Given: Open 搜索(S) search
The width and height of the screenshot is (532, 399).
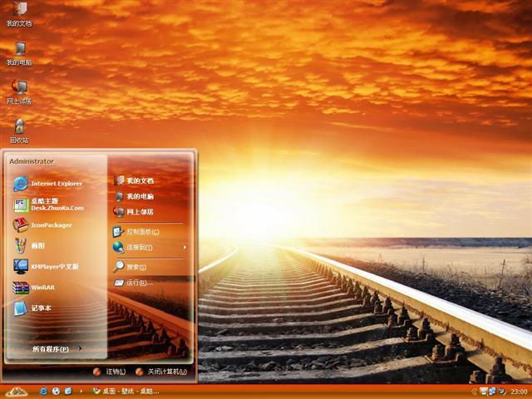Looking at the screenshot, I should click(x=130, y=267).
